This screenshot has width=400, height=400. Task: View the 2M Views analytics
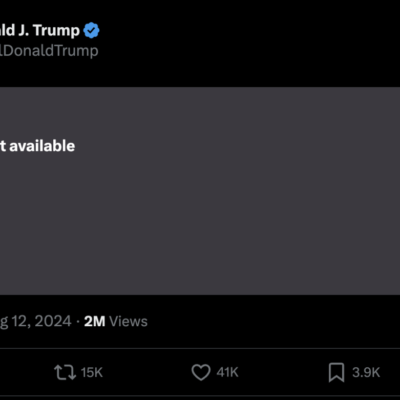(116, 321)
